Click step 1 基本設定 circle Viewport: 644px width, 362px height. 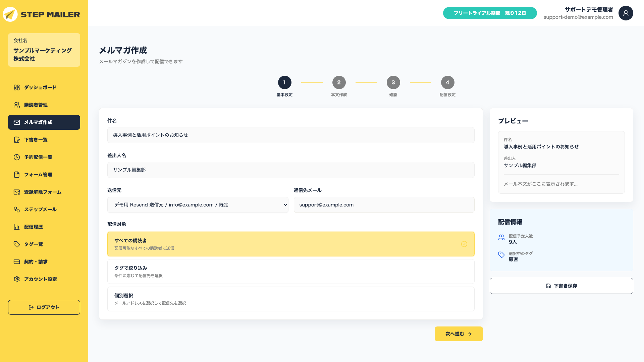point(284,82)
